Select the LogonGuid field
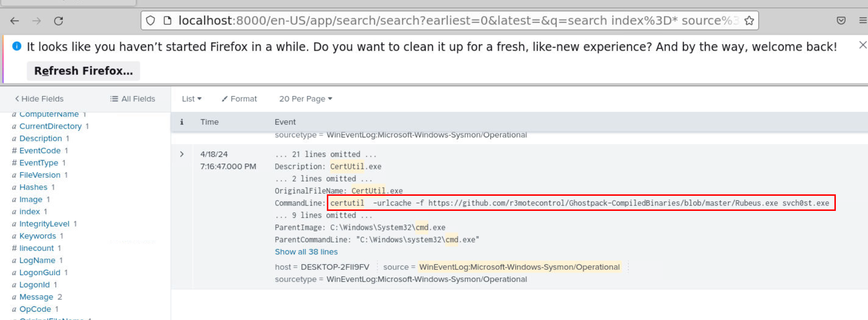868x320 pixels. 40,272
